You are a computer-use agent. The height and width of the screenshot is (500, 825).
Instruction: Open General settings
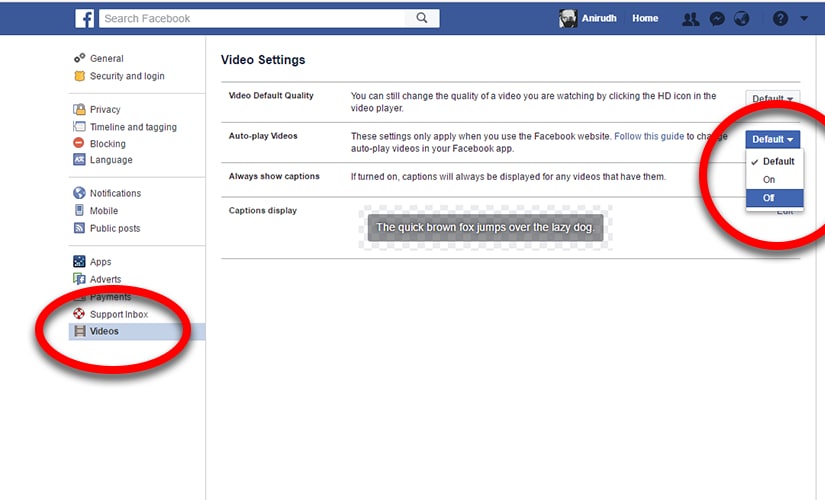[x=107, y=58]
